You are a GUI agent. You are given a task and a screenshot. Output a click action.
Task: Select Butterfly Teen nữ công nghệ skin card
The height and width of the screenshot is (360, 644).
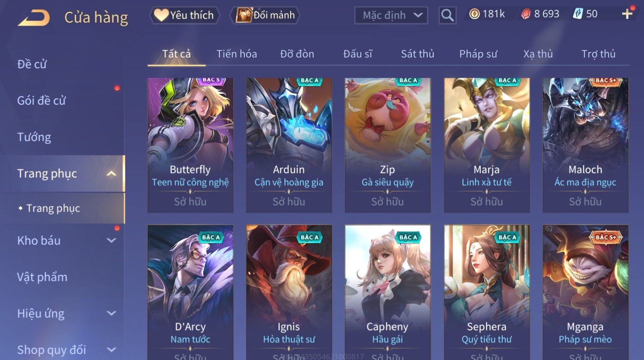(x=190, y=145)
